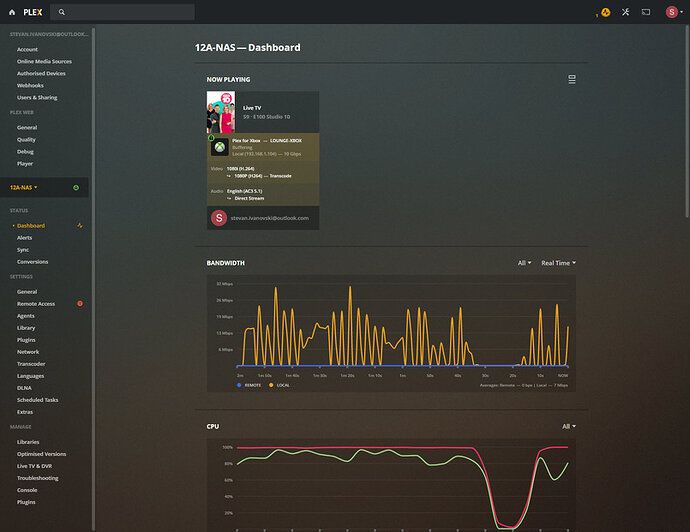
Task: Click the server status green icon beside 12A-NAS
Action: pyautogui.click(x=76, y=188)
